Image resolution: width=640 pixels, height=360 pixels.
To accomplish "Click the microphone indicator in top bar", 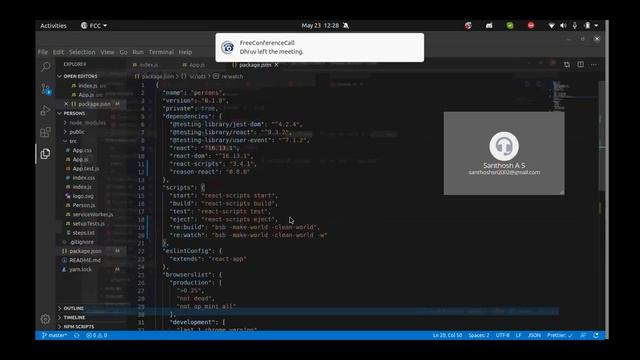I will pos(575,26).
